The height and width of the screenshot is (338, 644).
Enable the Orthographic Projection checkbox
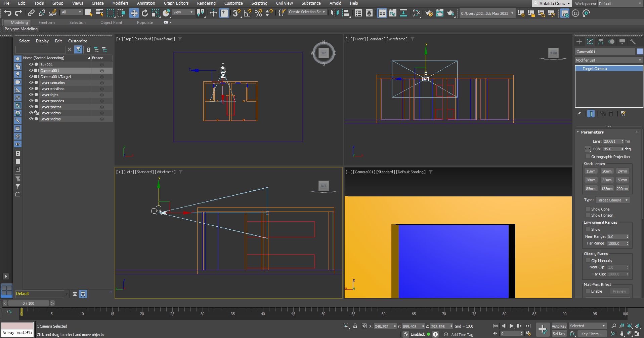[x=588, y=157]
